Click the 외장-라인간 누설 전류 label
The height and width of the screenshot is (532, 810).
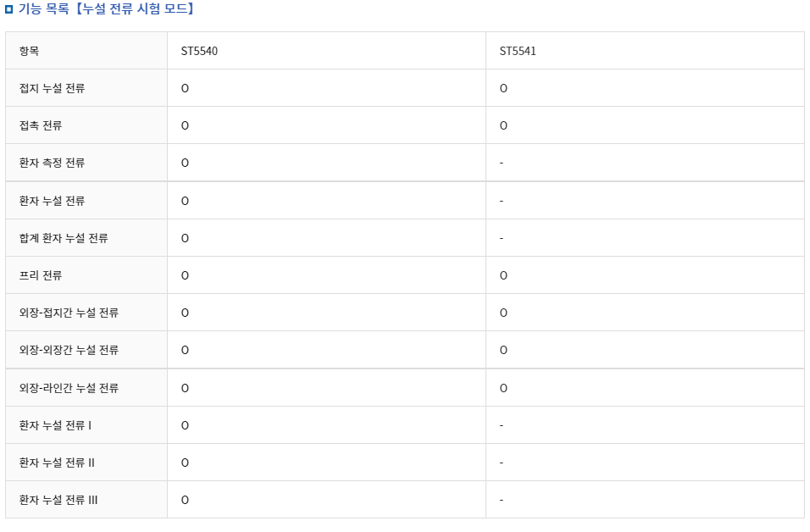tap(69, 388)
